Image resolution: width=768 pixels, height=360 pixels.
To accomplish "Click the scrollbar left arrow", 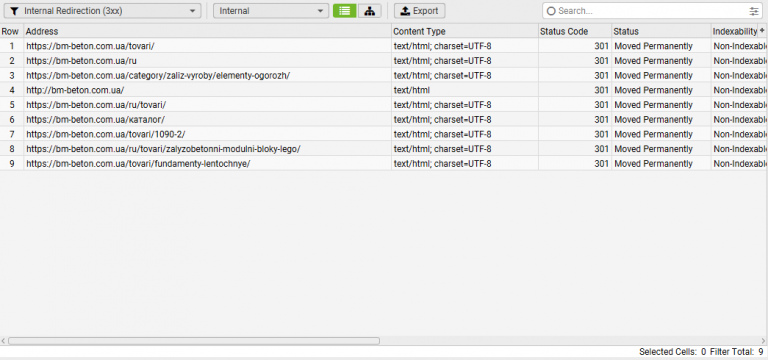I will coord(3,341).
